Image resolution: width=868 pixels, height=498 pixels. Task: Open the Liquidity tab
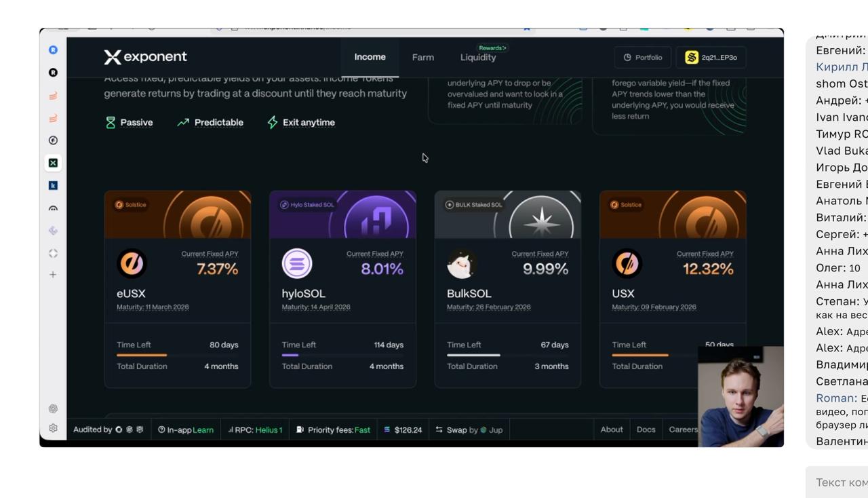[x=478, y=58]
